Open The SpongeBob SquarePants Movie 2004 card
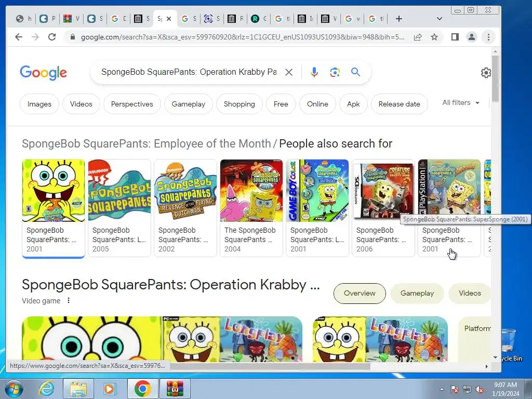The height and width of the screenshot is (399, 532). [251, 208]
